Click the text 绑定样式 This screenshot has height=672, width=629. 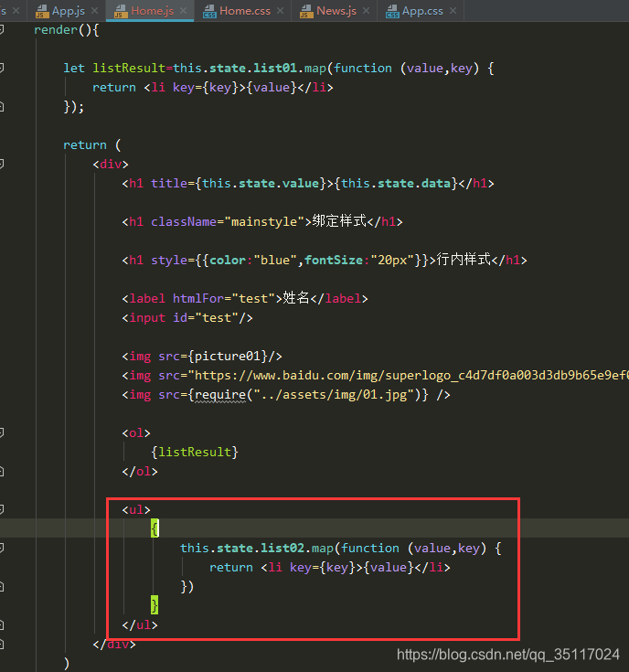339,221
